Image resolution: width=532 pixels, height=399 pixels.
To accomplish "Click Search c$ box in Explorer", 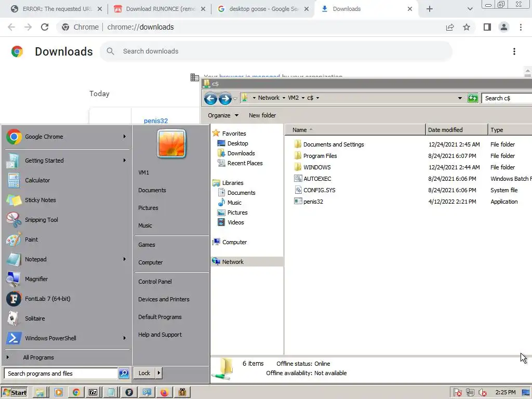I will (507, 98).
